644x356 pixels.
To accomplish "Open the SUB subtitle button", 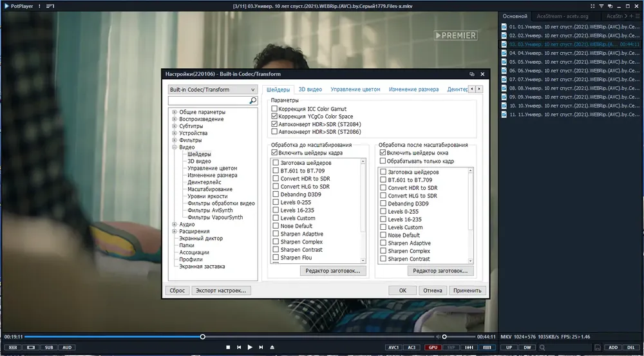I will pos(49,348).
